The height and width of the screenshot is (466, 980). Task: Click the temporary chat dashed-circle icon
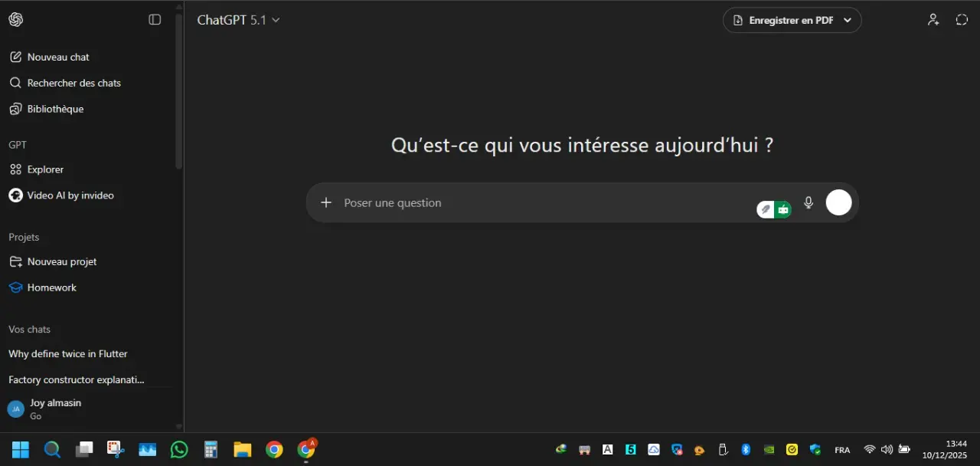pos(962,20)
